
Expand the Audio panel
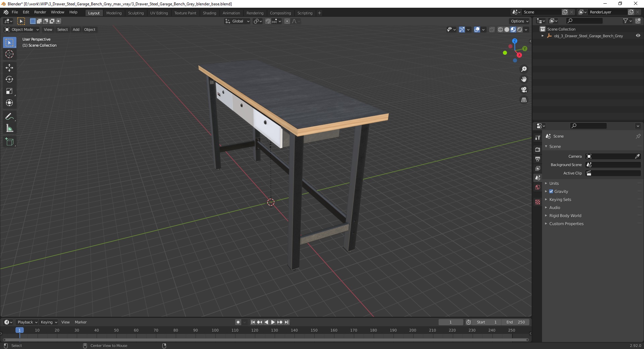554,207
